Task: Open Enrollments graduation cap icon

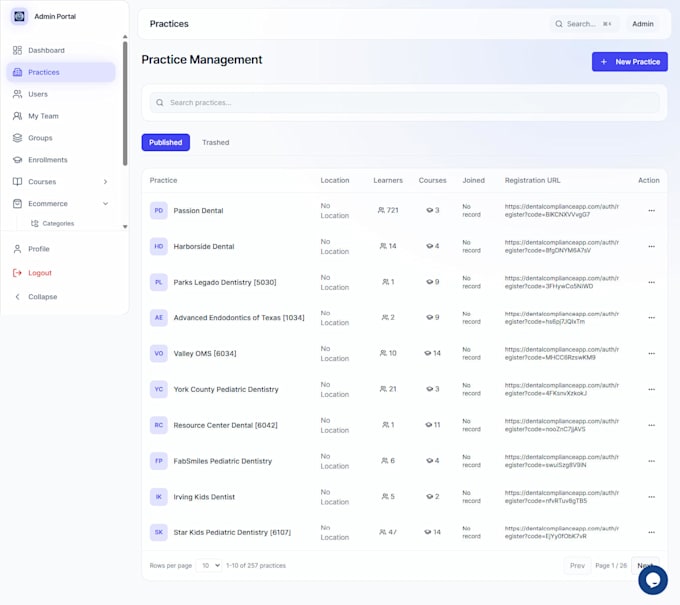Action: (x=17, y=160)
